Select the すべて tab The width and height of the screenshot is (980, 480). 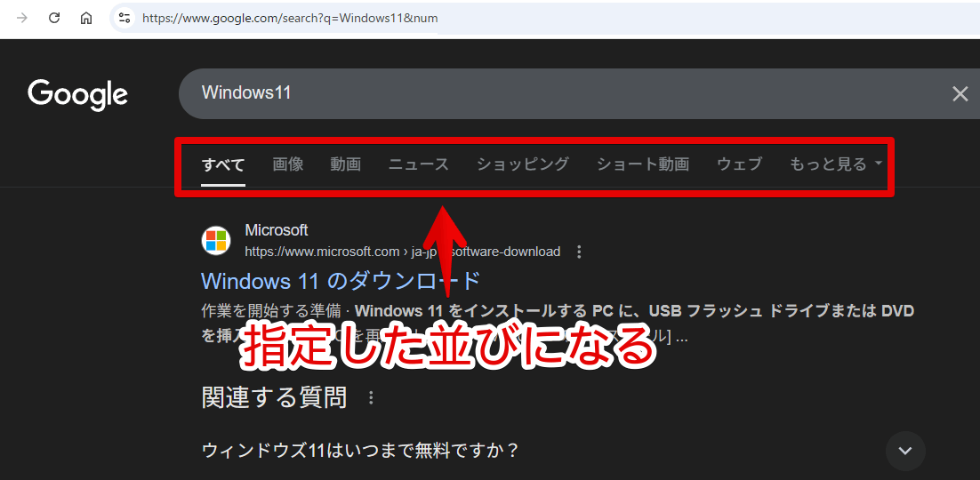tap(223, 164)
